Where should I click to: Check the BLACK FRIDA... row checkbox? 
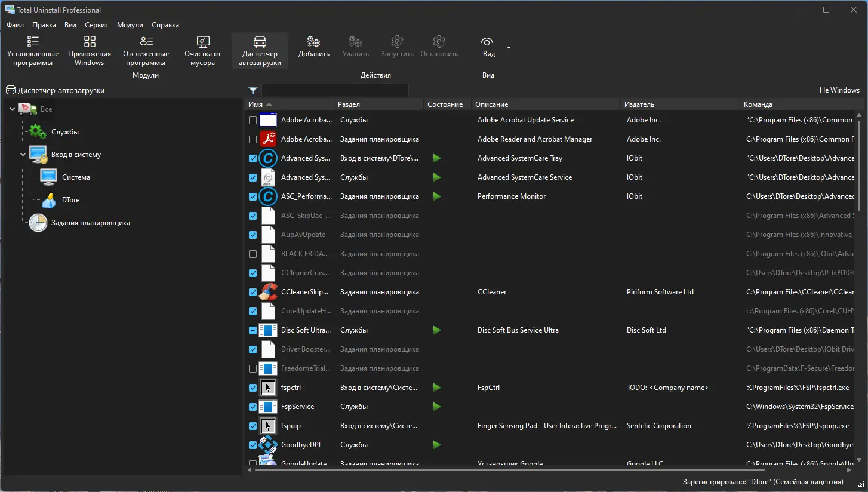253,254
